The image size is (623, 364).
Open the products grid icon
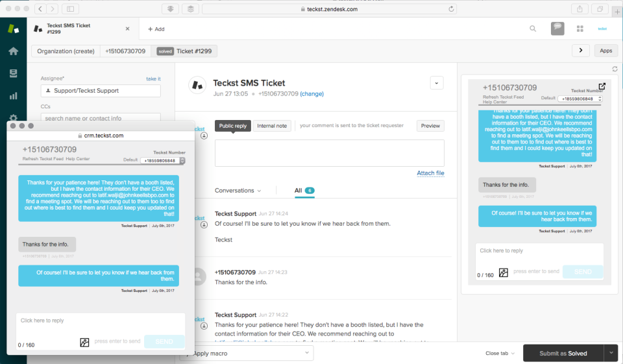point(580,29)
